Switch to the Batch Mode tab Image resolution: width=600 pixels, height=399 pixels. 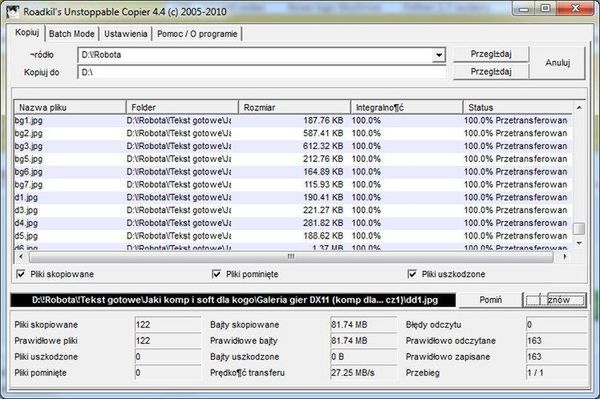coord(72,34)
